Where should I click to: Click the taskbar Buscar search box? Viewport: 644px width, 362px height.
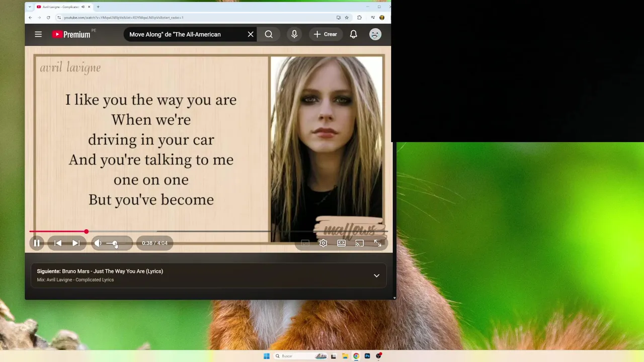pos(301,356)
